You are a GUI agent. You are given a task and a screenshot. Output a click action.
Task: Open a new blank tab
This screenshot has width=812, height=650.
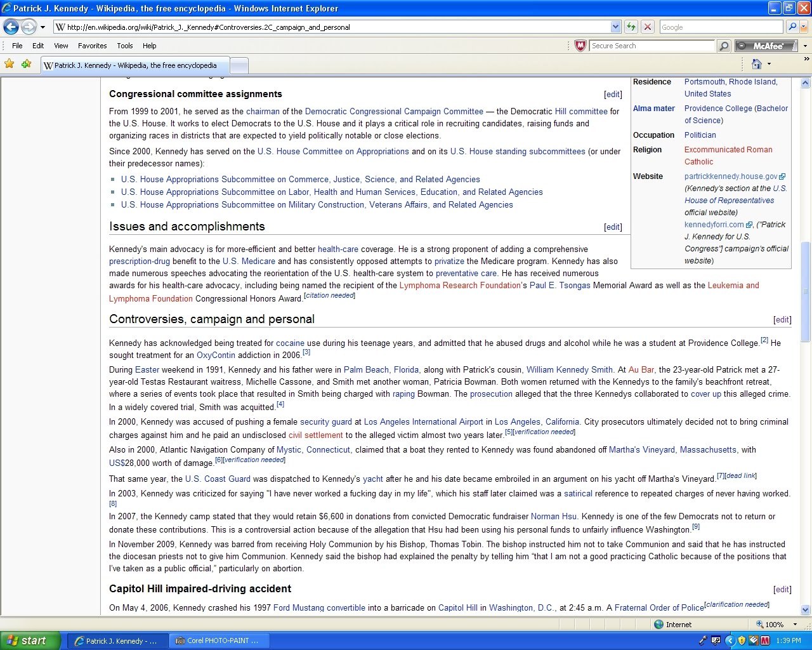pos(239,65)
